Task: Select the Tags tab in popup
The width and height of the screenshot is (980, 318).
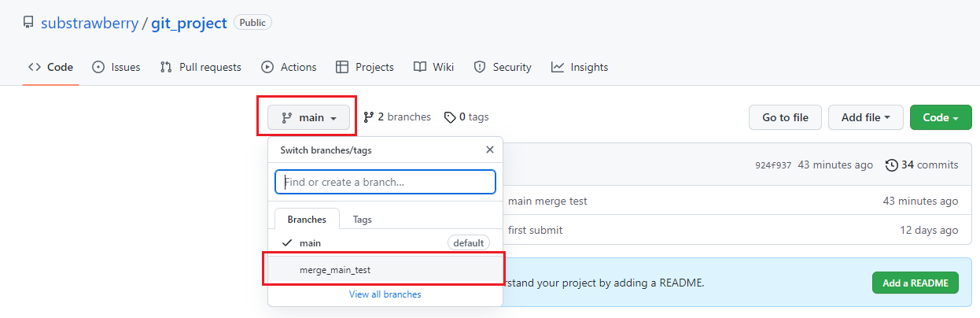Action: [362, 220]
